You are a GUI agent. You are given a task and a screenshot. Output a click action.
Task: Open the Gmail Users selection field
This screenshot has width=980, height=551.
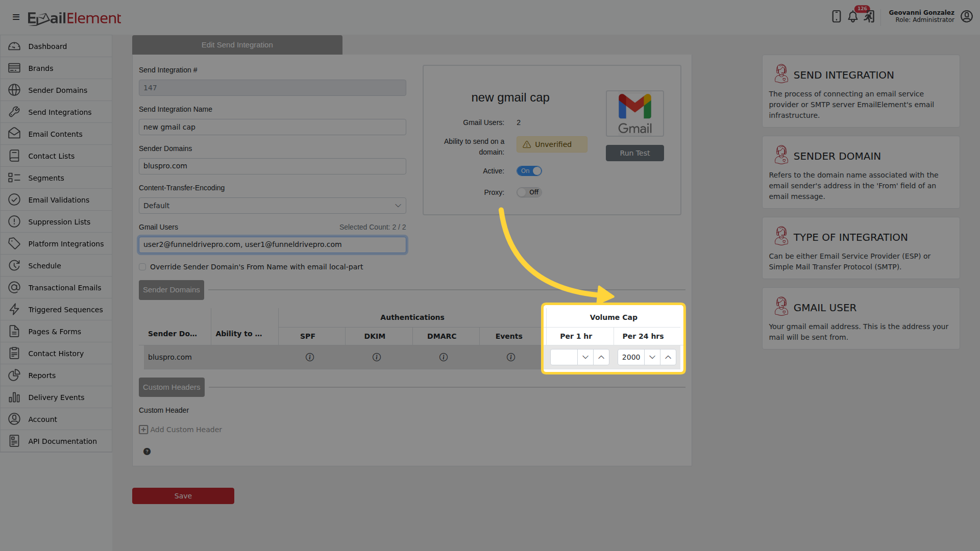pyautogui.click(x=273, y=245)
